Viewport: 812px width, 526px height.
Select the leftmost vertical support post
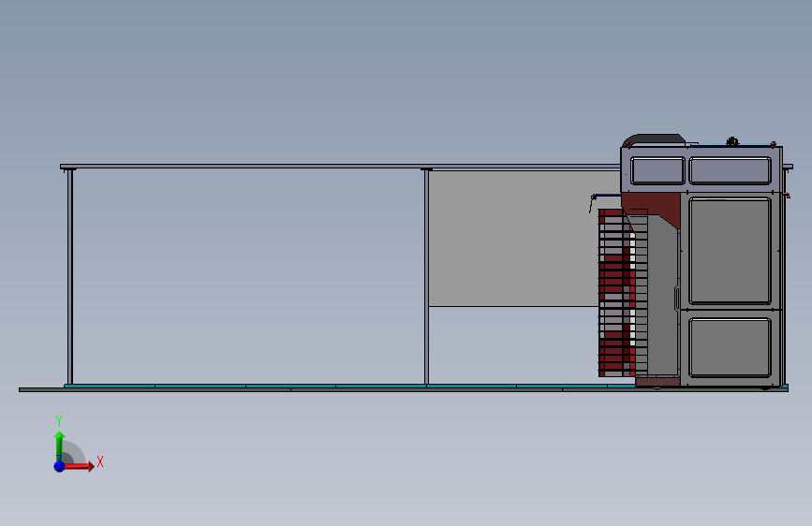coord(70,277)
